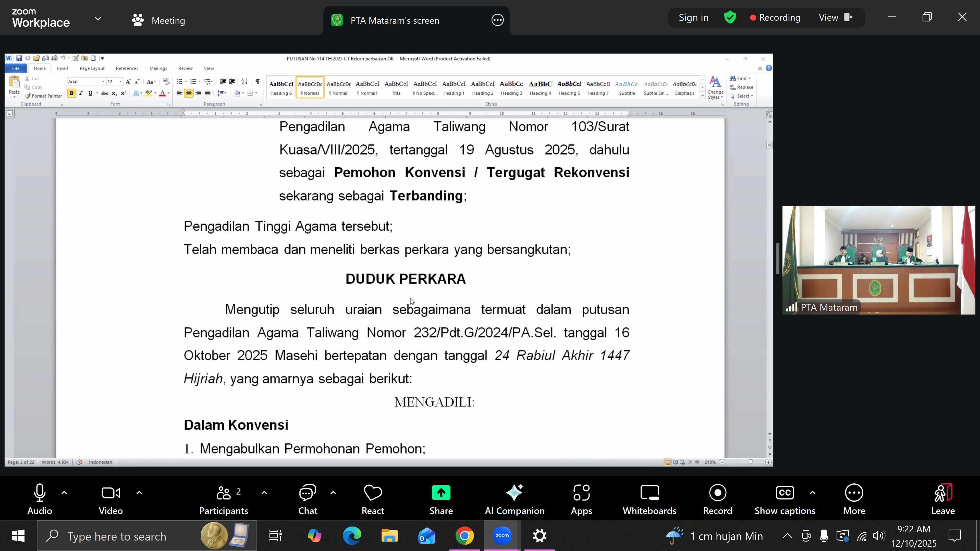Click the divider handle beside the video panel
980x551 pixels.
(x=778, y=259)
